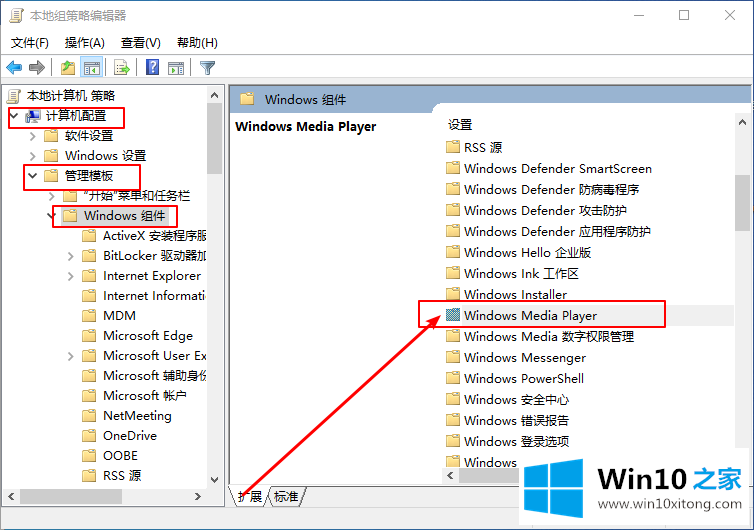Click the 软件设置 folder icon

tap(51, 136)
